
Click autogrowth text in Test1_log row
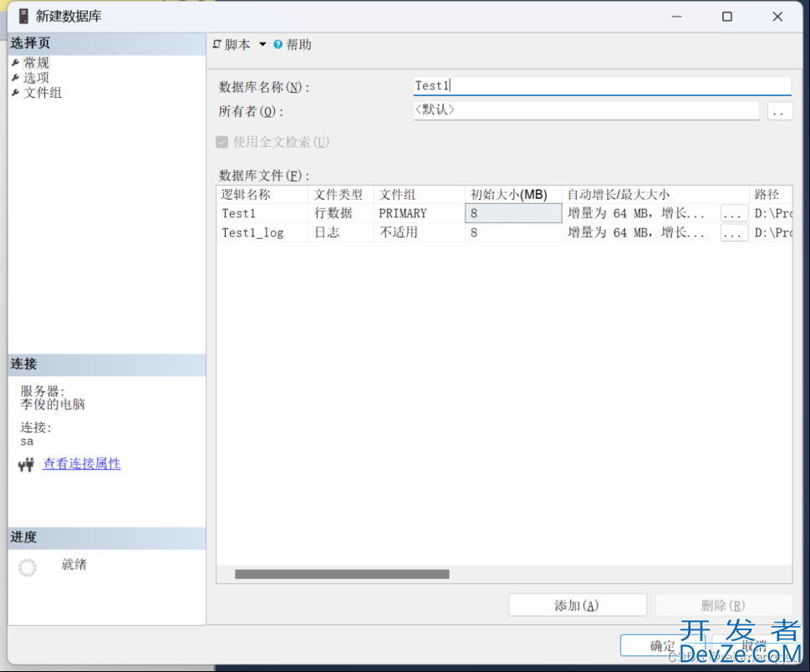click(636, 232)
